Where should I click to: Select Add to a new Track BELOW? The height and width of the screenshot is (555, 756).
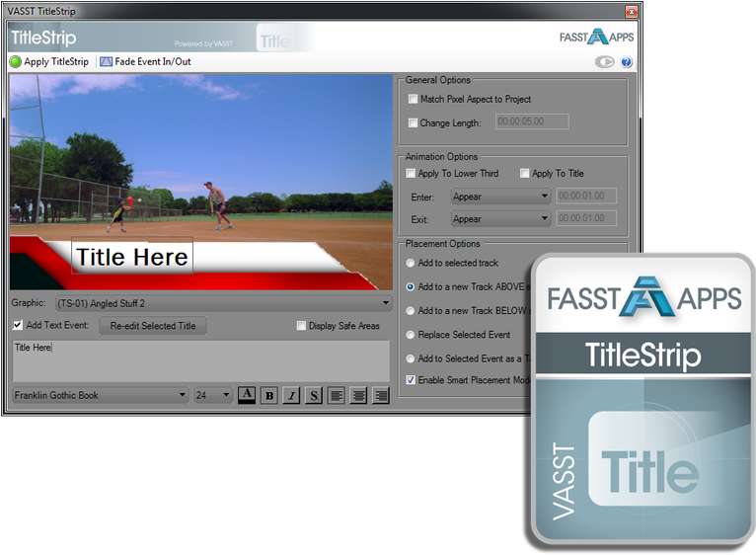click(410, 311)
